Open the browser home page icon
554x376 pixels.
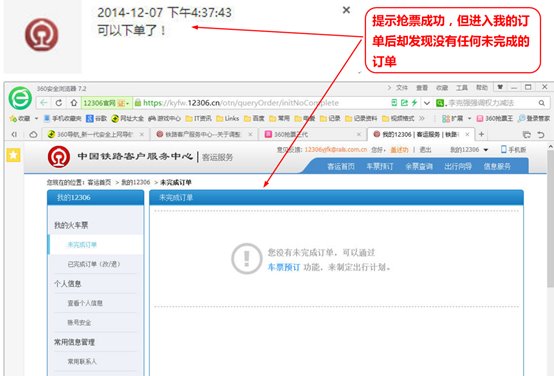73,103
